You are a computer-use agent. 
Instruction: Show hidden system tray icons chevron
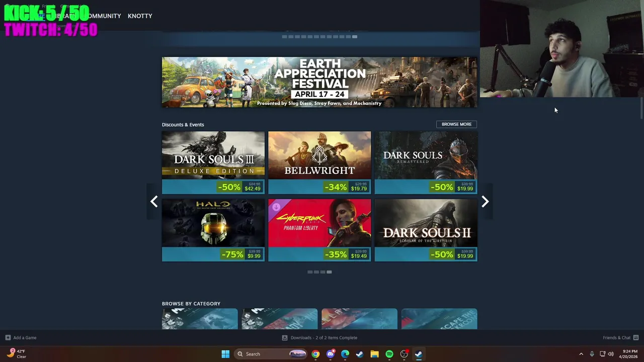coord(581,354)
